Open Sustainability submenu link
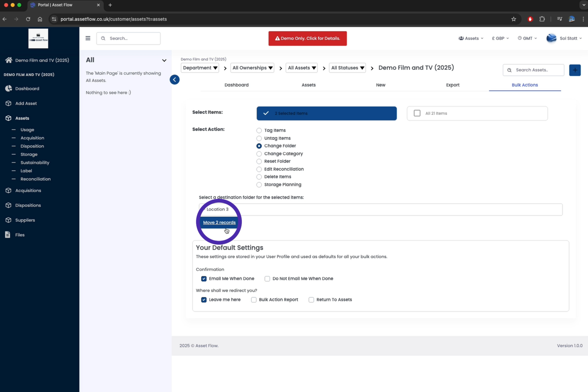 (x=35, y=162)
